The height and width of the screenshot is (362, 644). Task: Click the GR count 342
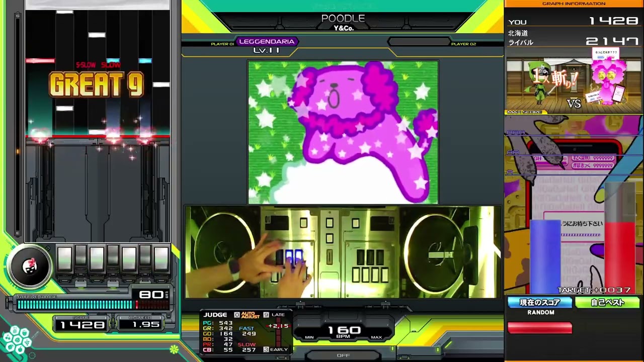click(x=225, y=329)
